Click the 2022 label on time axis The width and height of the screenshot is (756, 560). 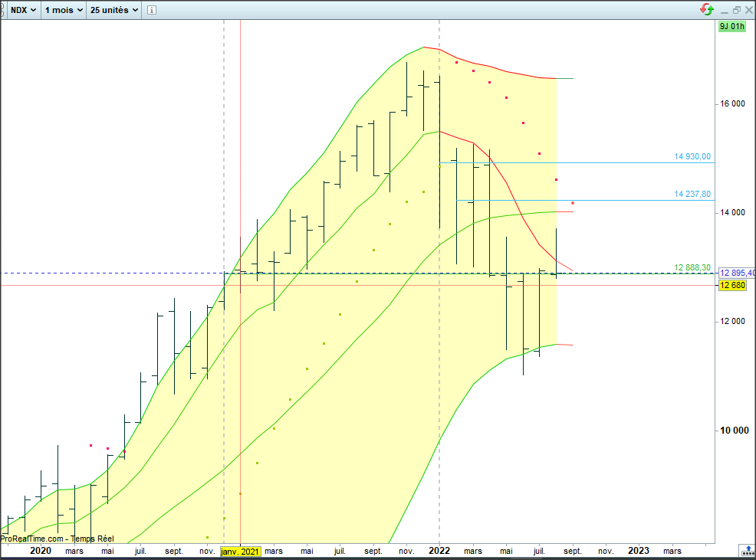pos(439,551)
